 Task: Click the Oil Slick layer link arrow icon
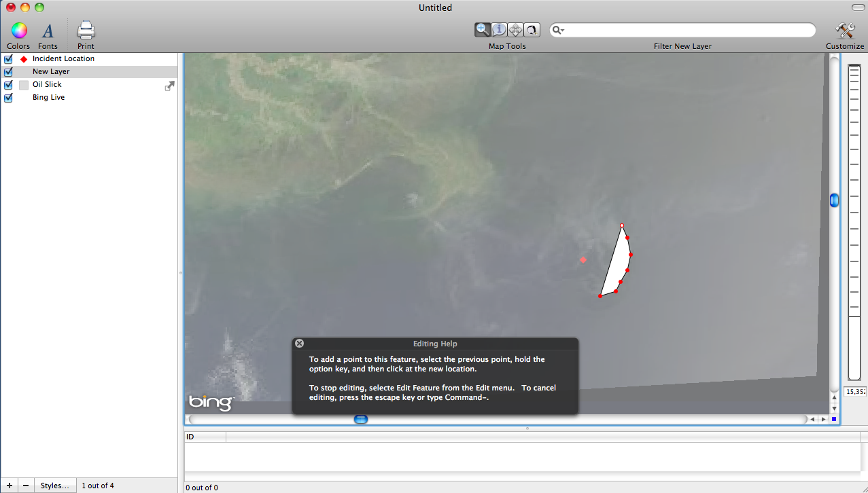(x=170, y=86)
